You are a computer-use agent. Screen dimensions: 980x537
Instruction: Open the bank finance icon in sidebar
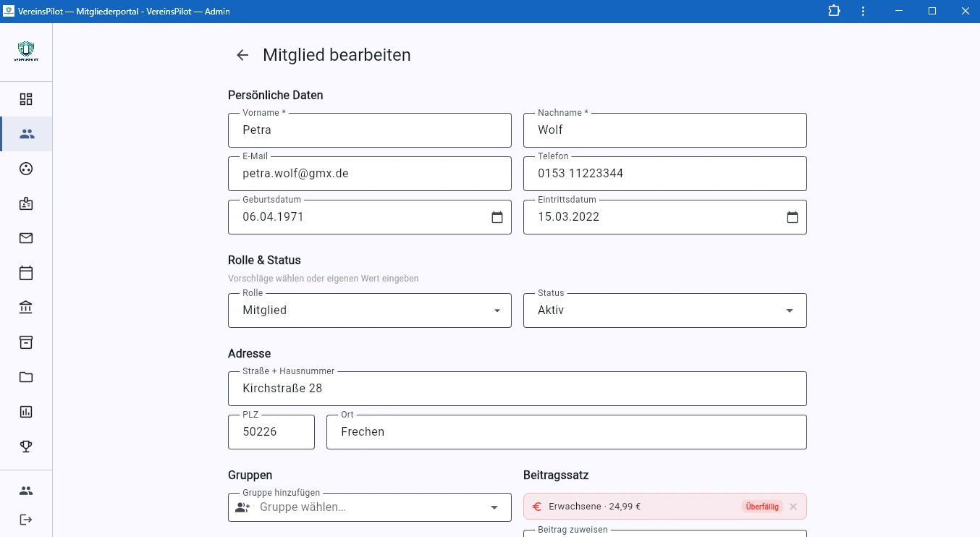point(26,308)
